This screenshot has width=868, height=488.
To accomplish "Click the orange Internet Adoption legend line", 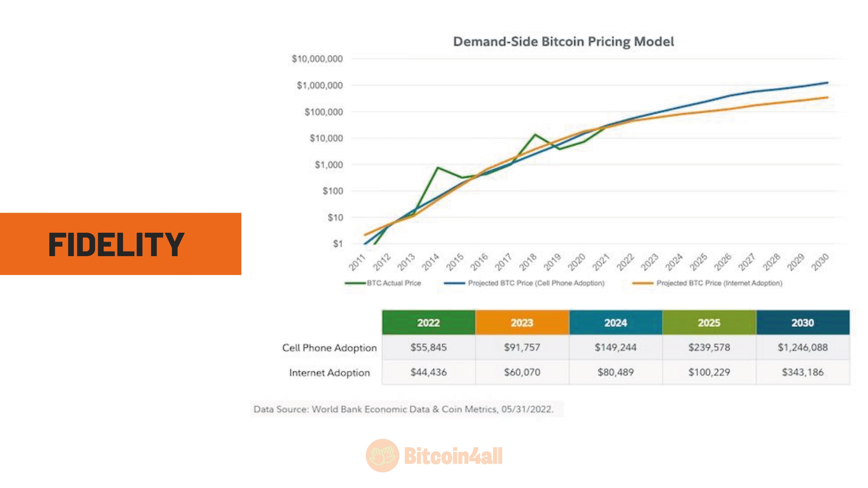I will tap(642, 283).
